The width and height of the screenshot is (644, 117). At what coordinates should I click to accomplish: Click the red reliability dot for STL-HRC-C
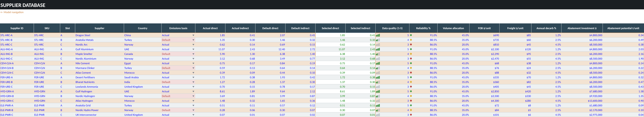point(411,45)
